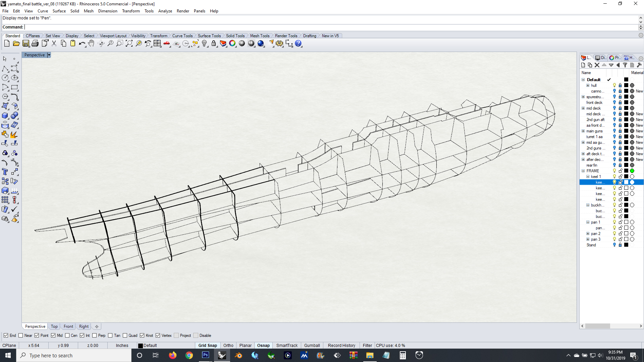Select the Pan hand tool
The width and height of the screenshot is (644, 362).
pyautogui.click(x=91, y=44)
